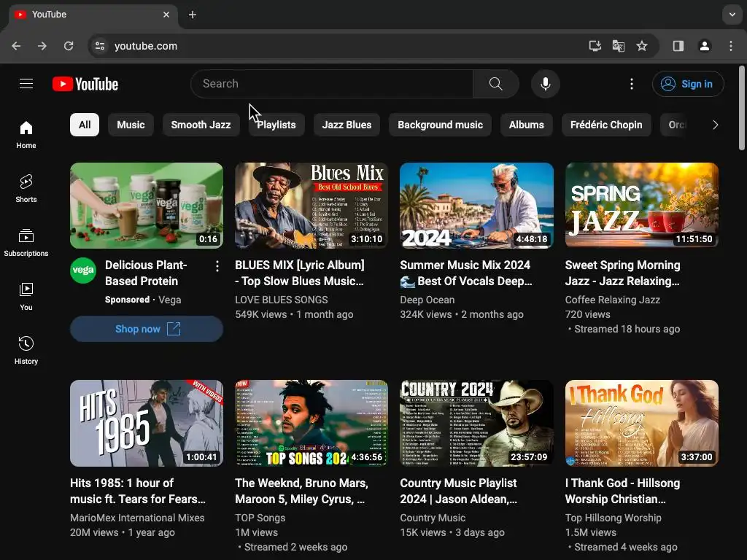The height and width of the screenshot is (560, 747).
Task: Focus the YouTube search field
Action: (x=332, y=84)
